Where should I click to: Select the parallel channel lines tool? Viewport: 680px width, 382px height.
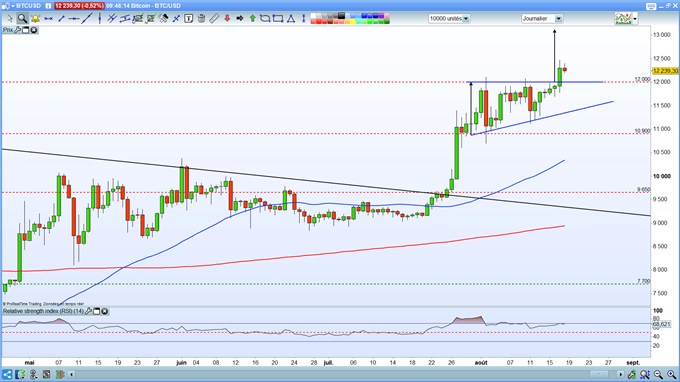click(112, 19)
